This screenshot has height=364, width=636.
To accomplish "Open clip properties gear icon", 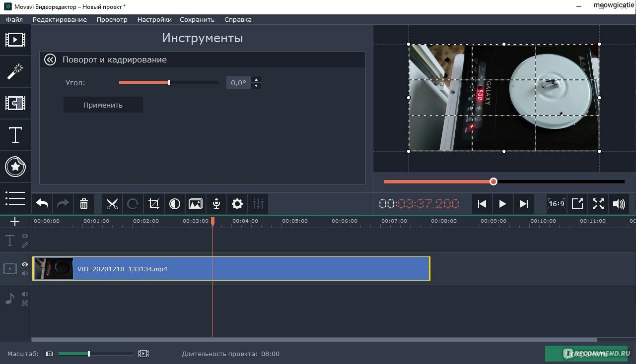I will [x=237, y=204].
